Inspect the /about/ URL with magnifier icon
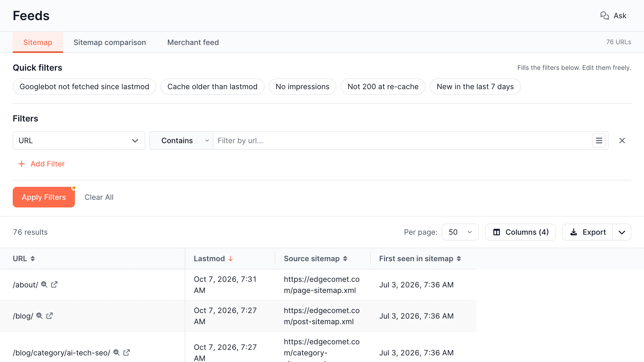Image resolution: width=644 pixels, height=362 pixels. pos(44,284)
